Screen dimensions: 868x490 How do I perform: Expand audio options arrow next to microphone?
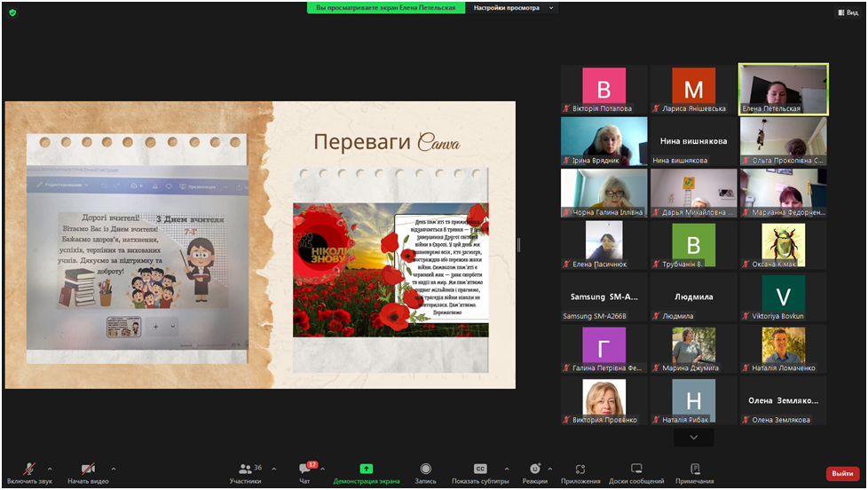click(x=50, y=469)
